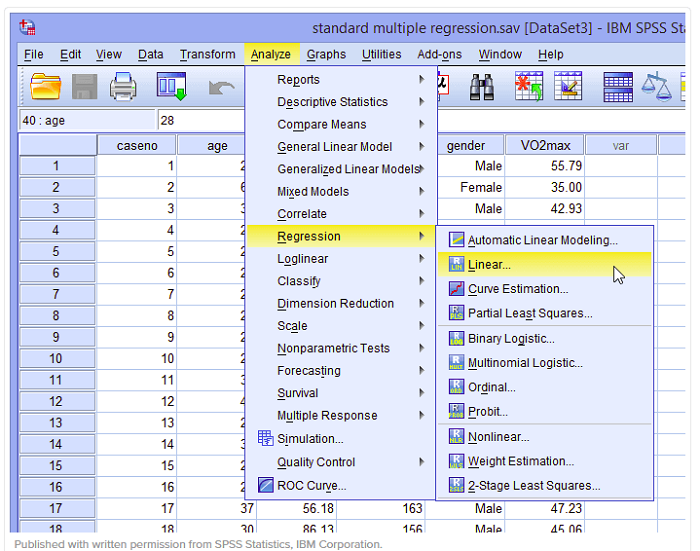The height and width of the screenshot is (551, 700).
Task: Select Linear... from Regression submenu
Action: tap(544, 264)
